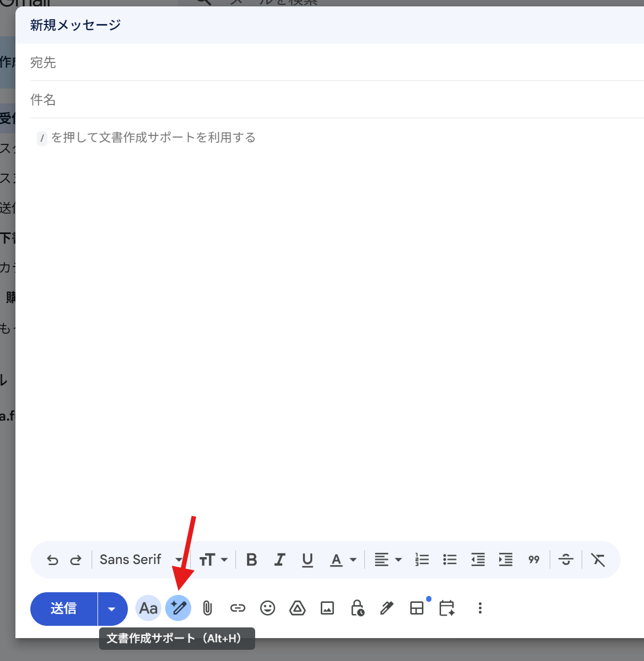Insert a file from Google Drive
The image size is (644, 661).
coord(297,608)
